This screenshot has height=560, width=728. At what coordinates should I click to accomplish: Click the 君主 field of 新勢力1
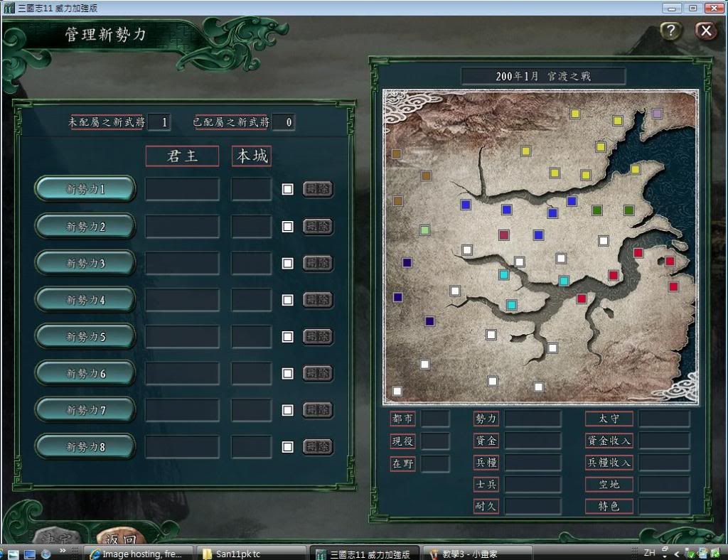pos(183,189)
